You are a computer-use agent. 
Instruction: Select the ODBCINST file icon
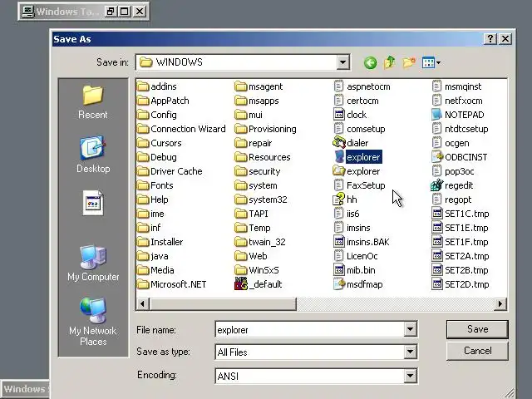pyautogui.click(x=437, y=157)
